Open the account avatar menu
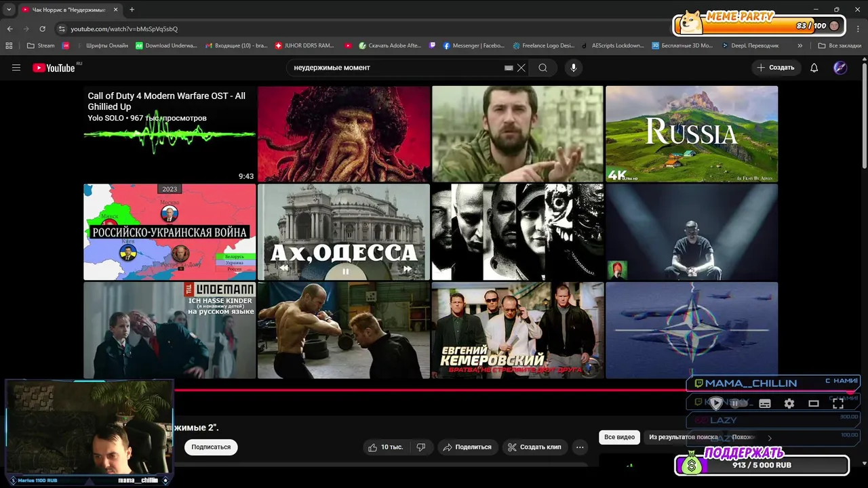Viewport: 868px width, 488px height. pos(840,68)
